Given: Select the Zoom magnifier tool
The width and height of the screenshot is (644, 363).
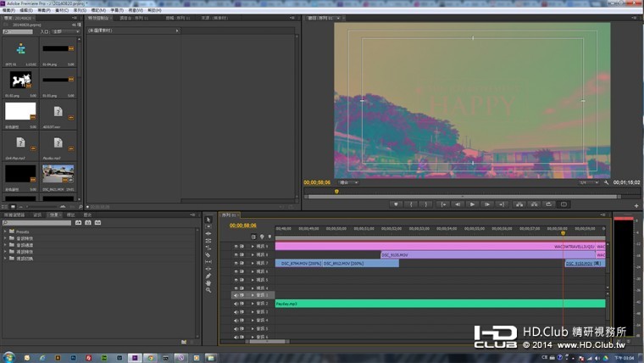Looking at the screenshot, I should [208, 290].
